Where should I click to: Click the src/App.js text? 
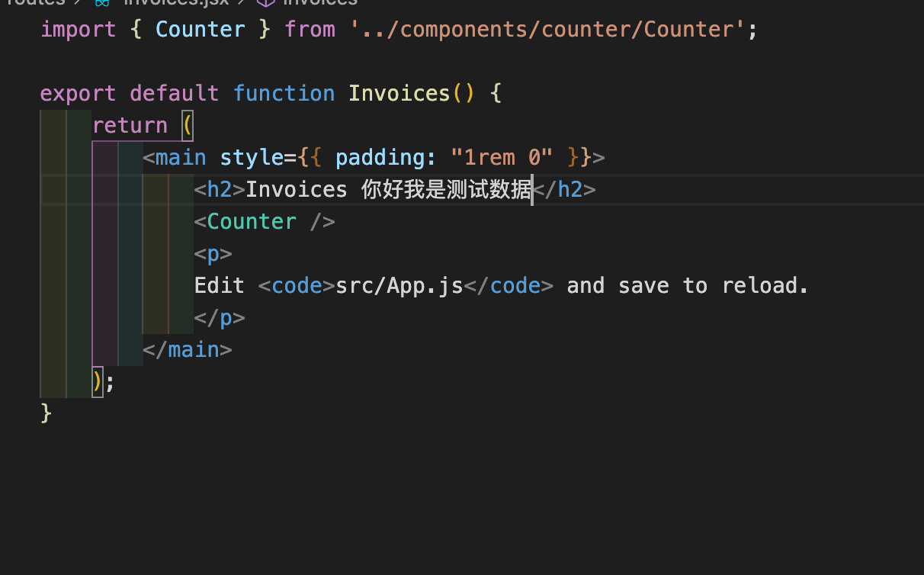399,286
